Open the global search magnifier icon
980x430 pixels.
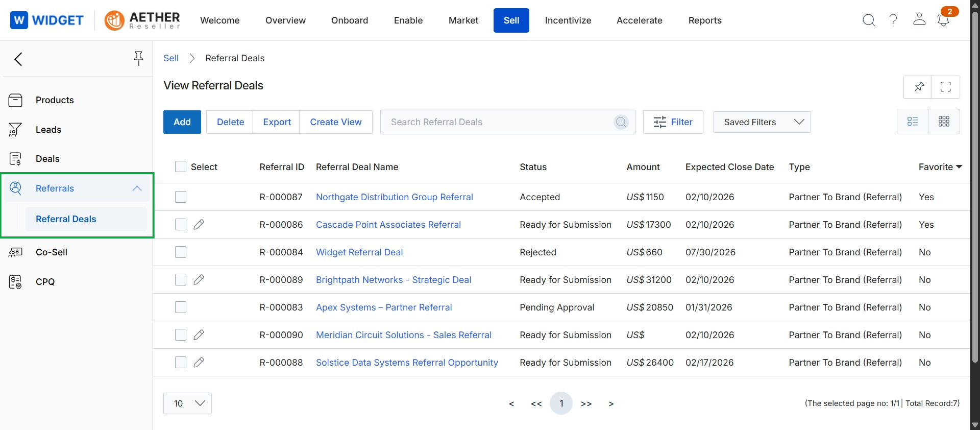point(869,20)
